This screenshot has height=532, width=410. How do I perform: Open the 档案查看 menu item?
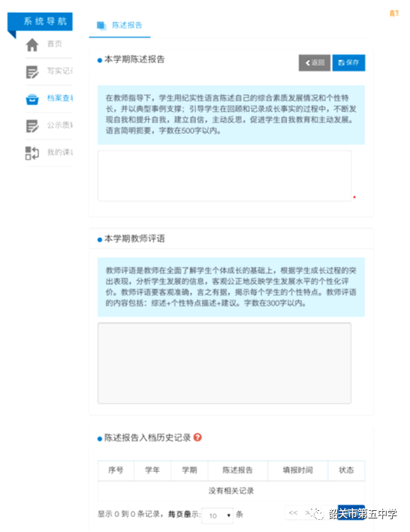59,98
